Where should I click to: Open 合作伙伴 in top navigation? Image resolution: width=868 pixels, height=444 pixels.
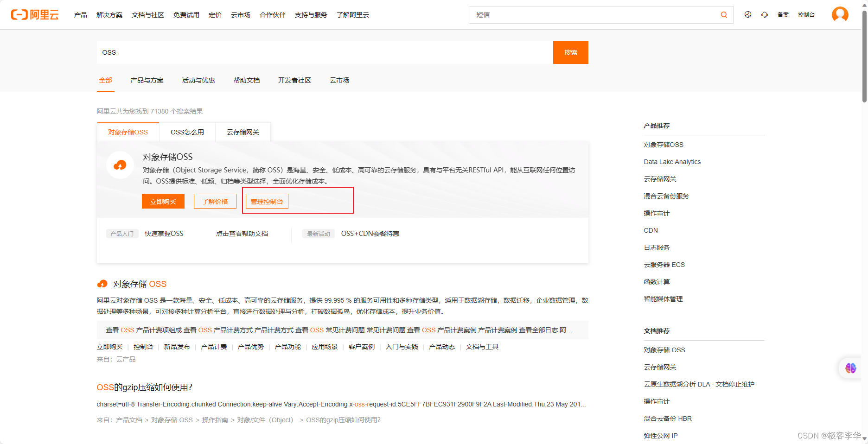(273, 15)
